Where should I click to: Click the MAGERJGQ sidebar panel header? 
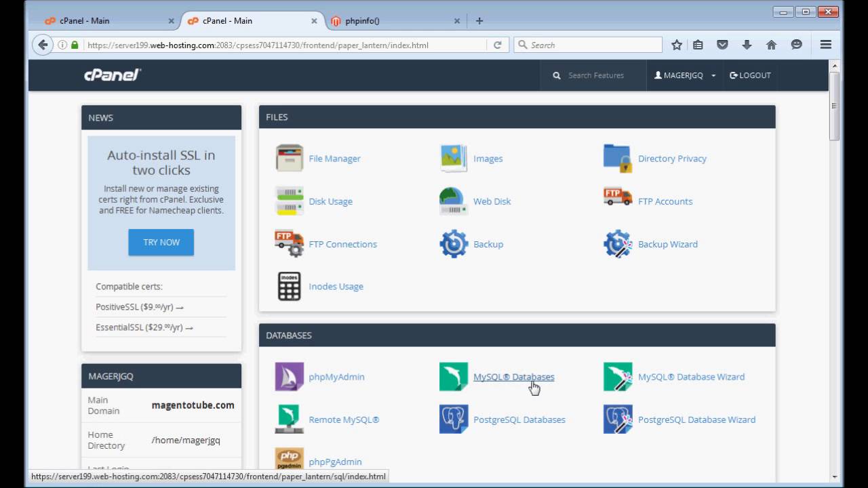pyautogui.click(x=161, y=375)
